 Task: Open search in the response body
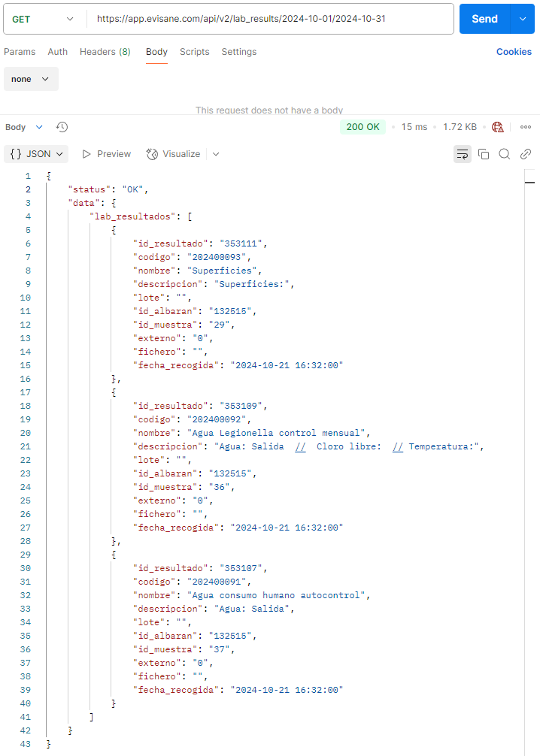505,154
